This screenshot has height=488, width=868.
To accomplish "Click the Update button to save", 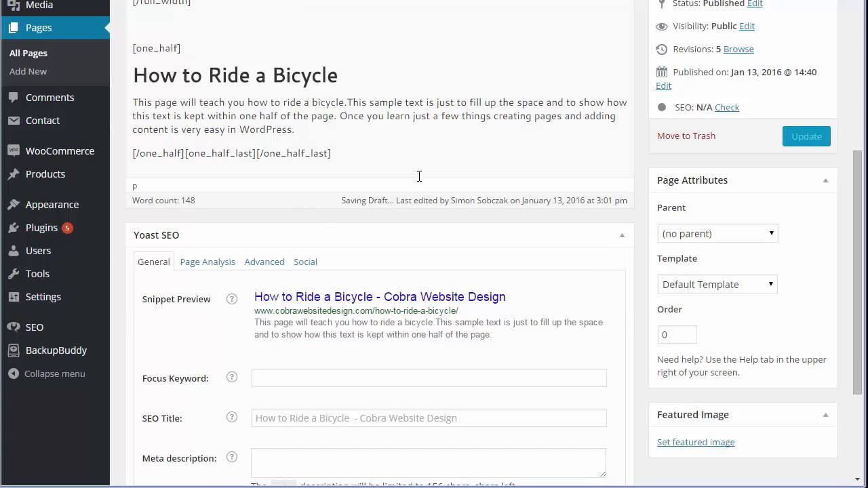I will [806, 136].
